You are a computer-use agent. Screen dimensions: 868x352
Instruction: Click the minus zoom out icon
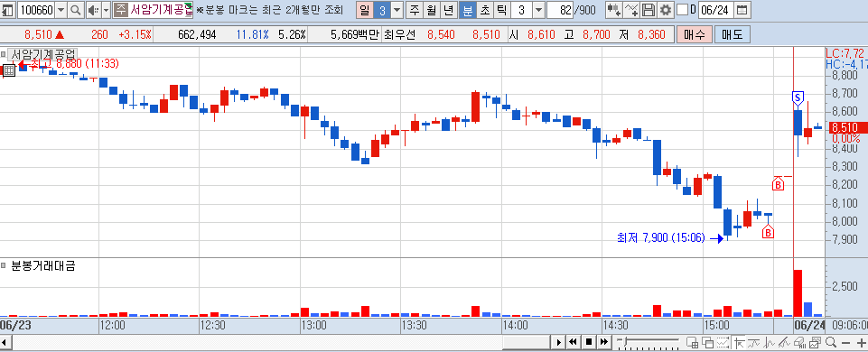pyautogui.click(x=845, y=343)
